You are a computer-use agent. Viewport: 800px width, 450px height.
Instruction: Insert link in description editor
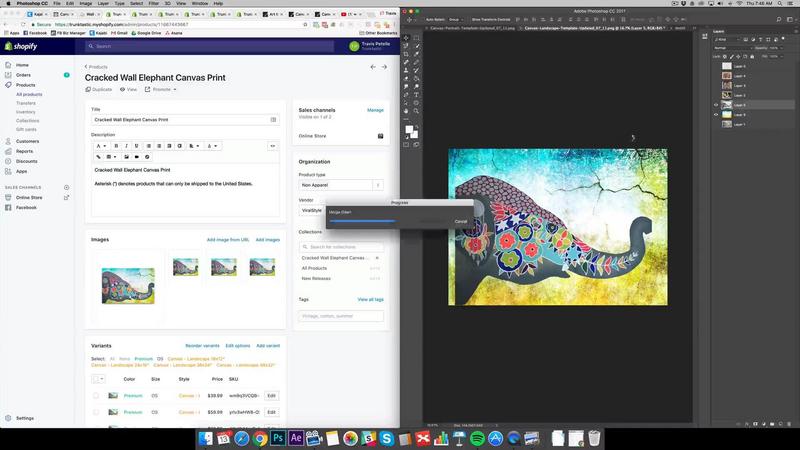coord(98,157)
